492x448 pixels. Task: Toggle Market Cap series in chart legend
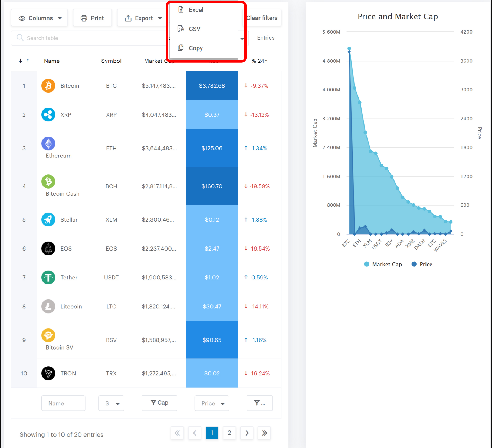[383, 264]
